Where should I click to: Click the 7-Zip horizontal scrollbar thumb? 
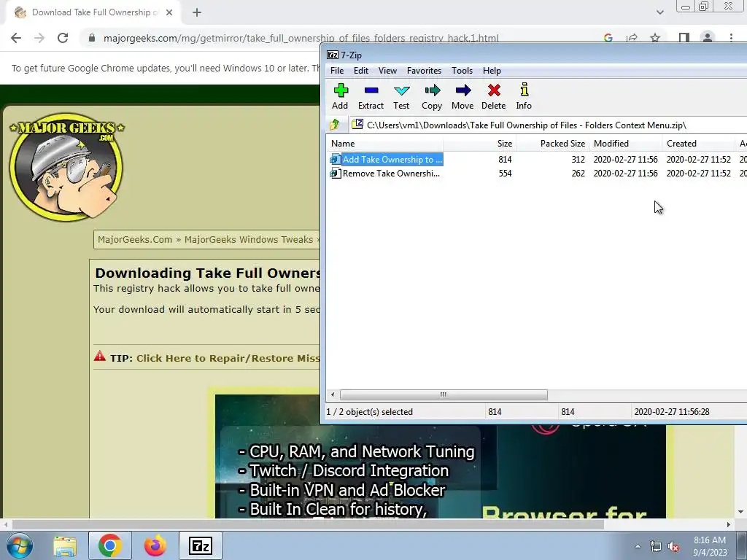[x=444, y=394]
